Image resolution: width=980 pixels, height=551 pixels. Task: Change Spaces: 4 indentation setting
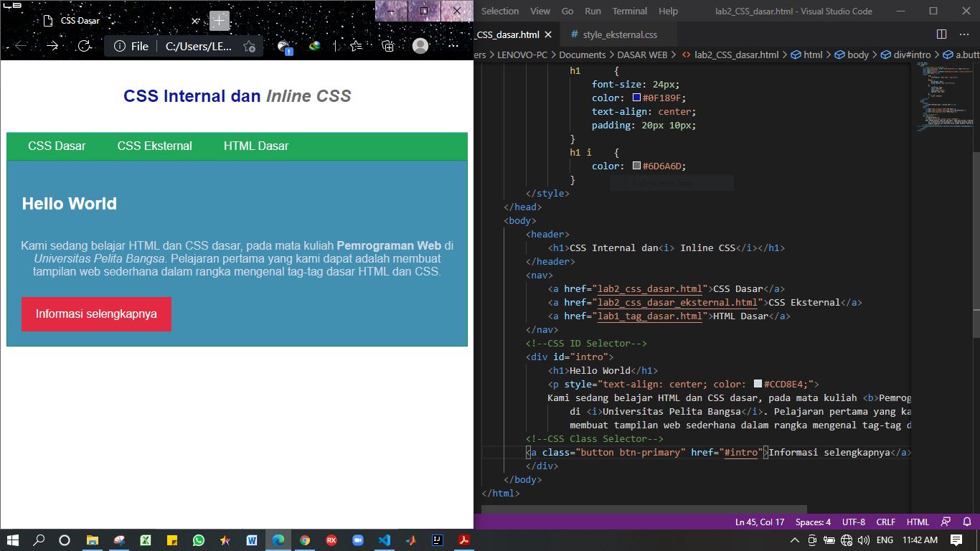(x=813, y=522)
